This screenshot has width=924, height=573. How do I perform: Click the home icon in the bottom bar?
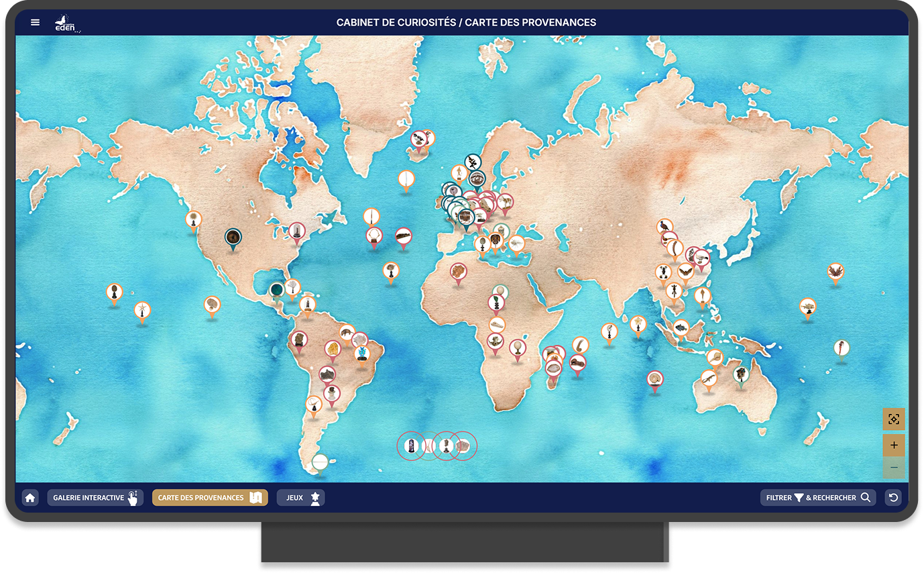[30, 498]
